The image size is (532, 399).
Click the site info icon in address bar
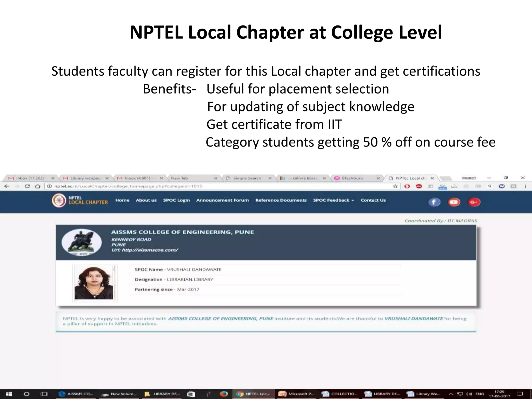tap(49, 186)
